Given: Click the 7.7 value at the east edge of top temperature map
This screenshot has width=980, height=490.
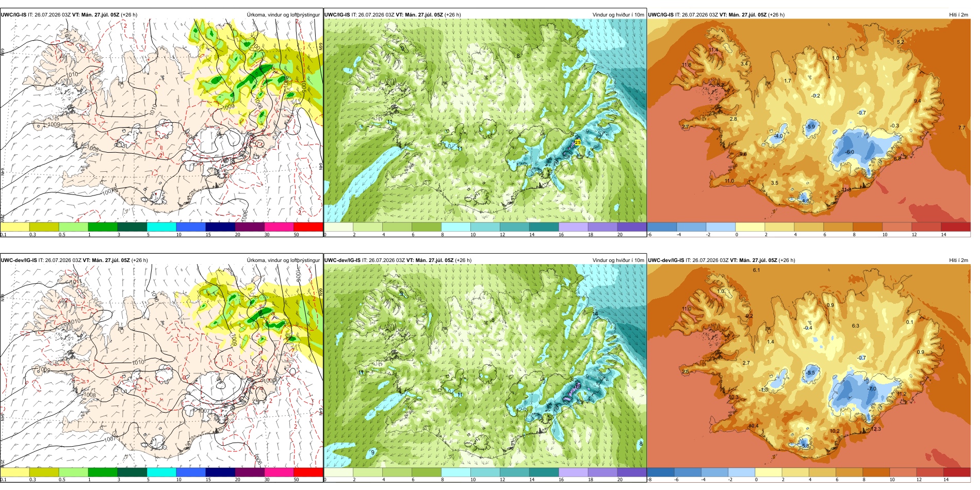Looking at the screenshot, I should [961, 127].
